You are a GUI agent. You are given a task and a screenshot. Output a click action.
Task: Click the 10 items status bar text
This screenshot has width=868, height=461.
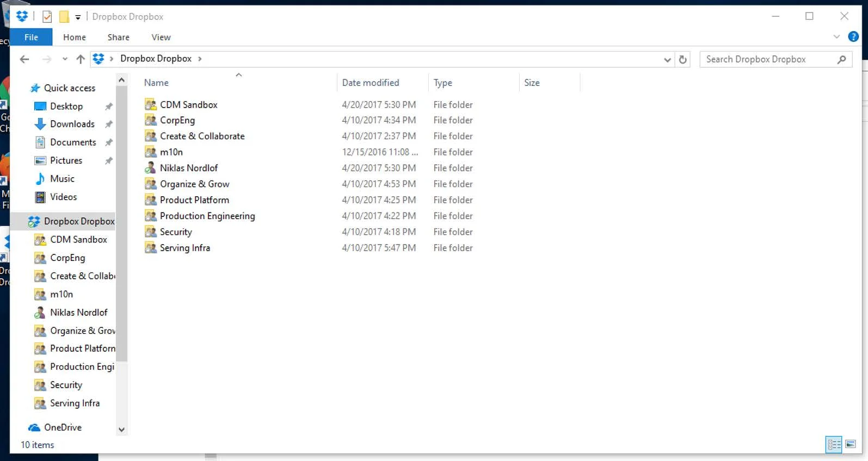pos(38,445)
